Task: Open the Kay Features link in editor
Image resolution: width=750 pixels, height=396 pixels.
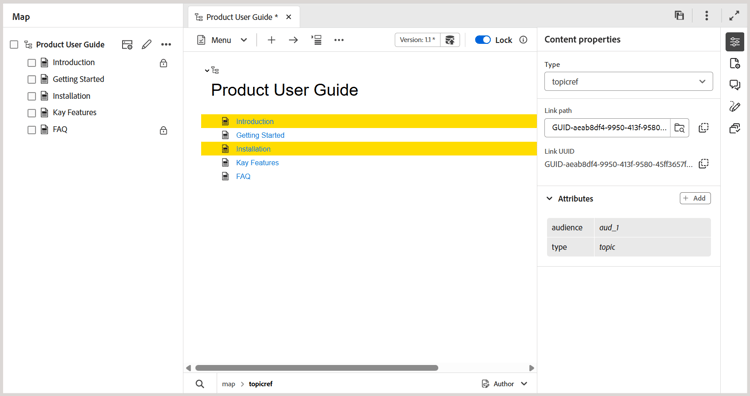Action: (x=257, y=163)
